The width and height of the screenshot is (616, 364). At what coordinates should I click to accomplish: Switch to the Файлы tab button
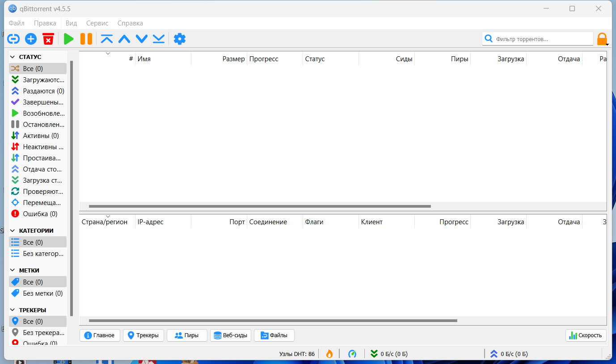tap(274, 335)
